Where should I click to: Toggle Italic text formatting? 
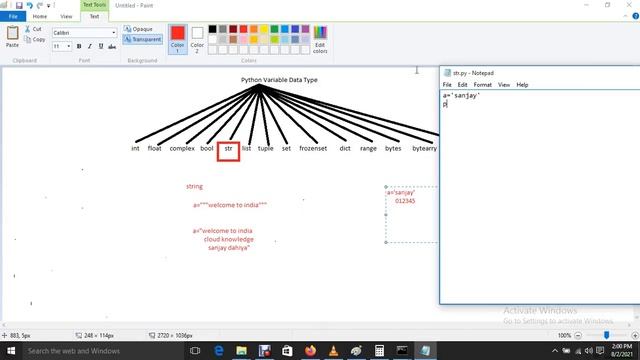click(x=90, y=47)
